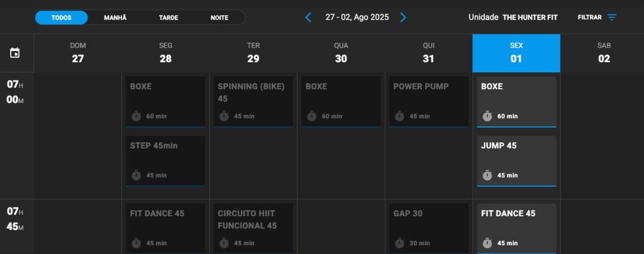
Task: Click stopwatch icon on STEP 45min card
Action: 136,175
